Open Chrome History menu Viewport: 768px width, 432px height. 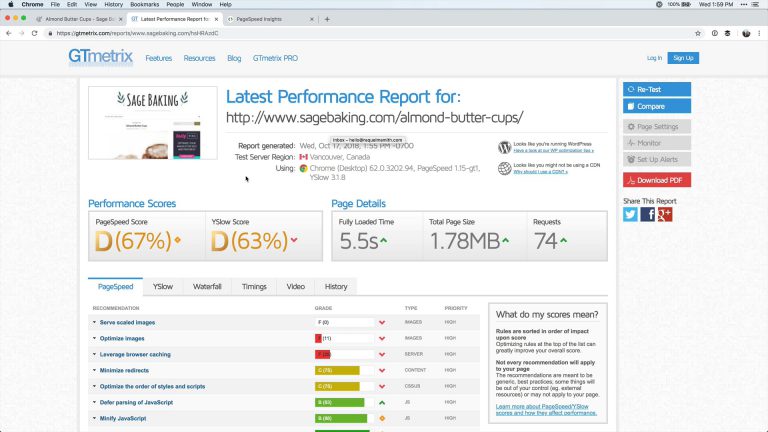(x=114, y=4)
